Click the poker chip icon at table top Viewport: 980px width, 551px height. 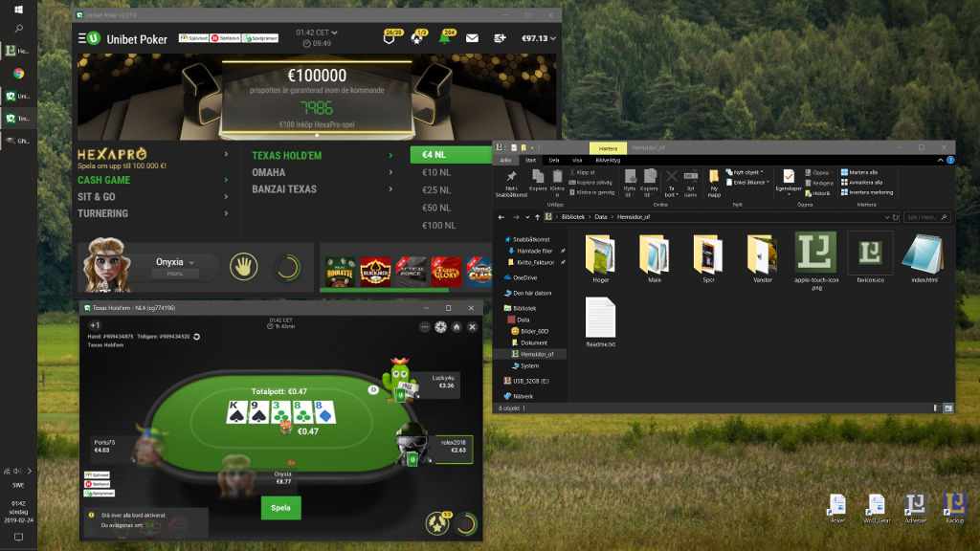click(x=440, y=327)
